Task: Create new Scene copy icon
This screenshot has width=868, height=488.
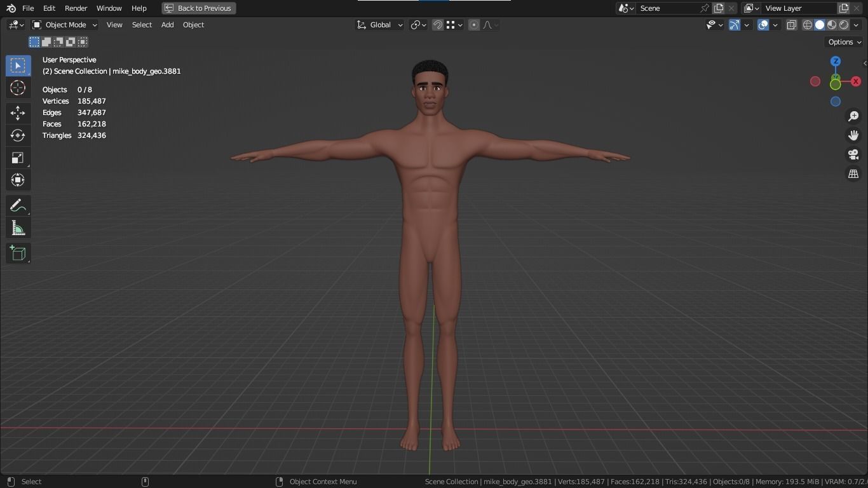Action: tap(719, 8)
